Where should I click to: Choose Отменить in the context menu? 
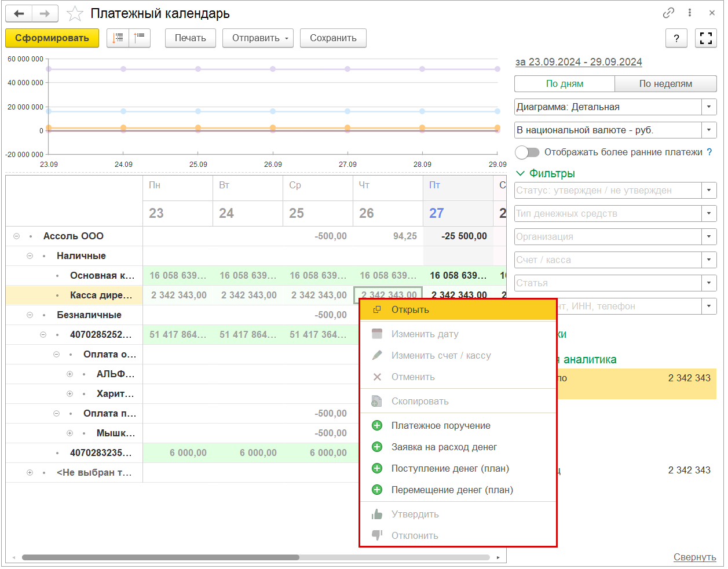coord(458,377)
